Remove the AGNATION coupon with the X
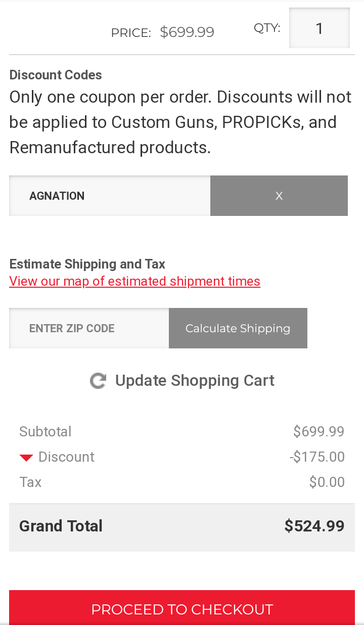Image resolution: width=364 pixels, height=625 pixels. 279,196
